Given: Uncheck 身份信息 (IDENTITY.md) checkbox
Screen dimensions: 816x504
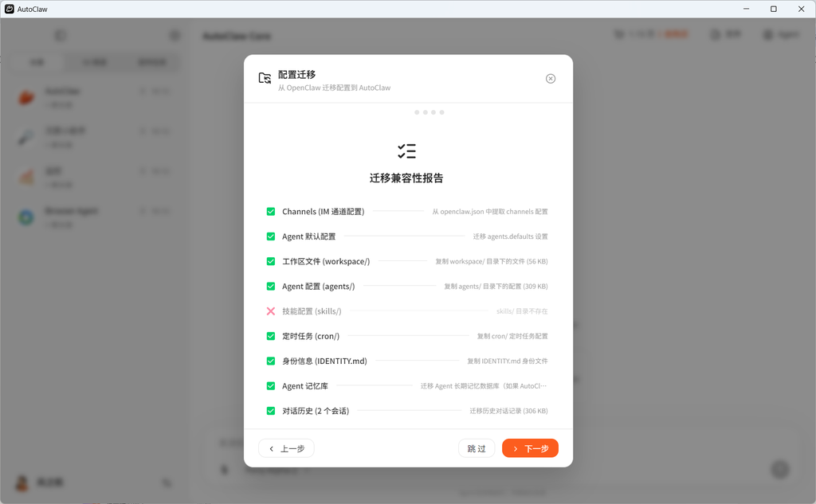Looking at the screenshot, I should 271,361.
